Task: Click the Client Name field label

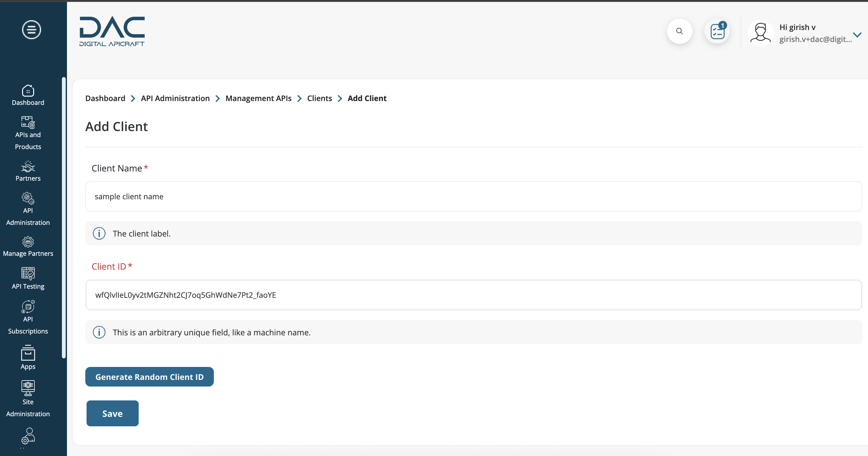Action: [x=117, y=168]
